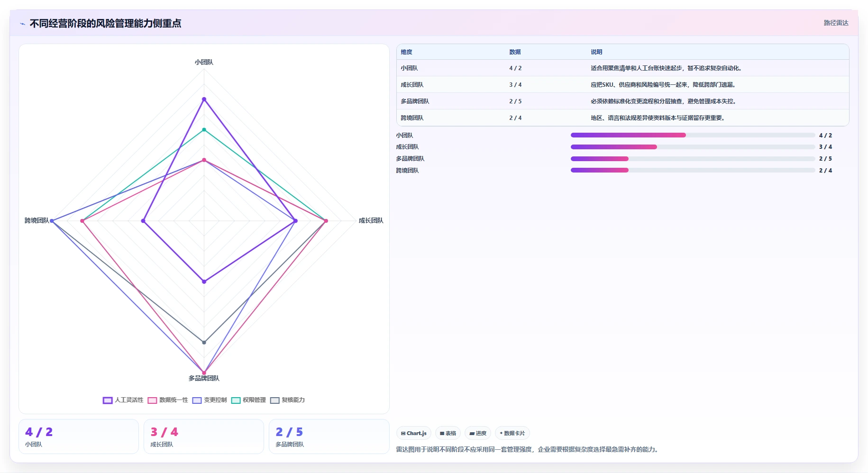Screen dimensions: 868x473
Task: Select the 多品牌团队 table row cell
Action: point(415,101)
